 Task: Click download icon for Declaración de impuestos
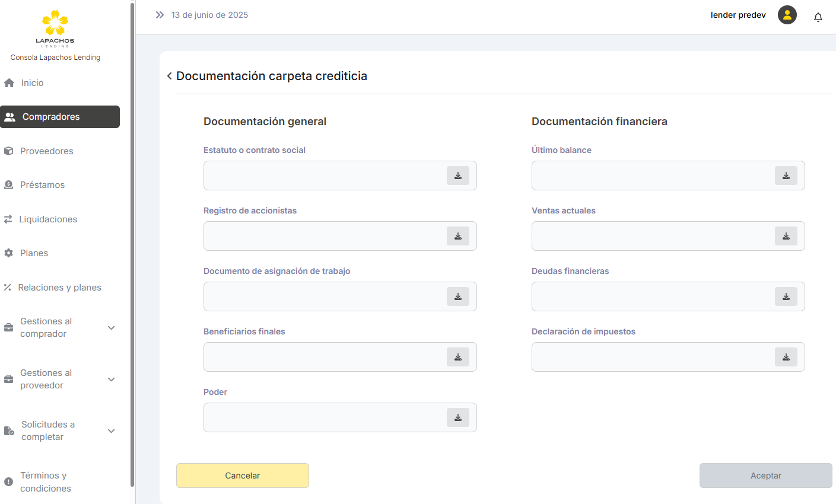point(786,357)
